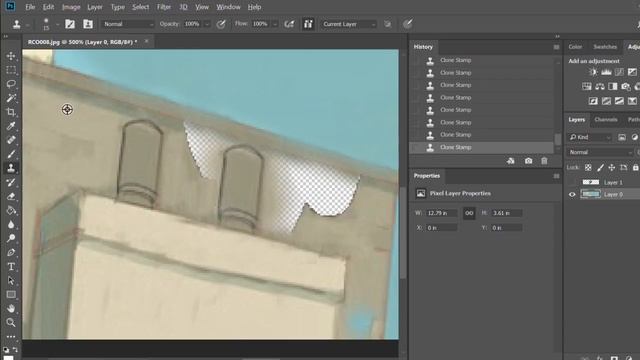Select the Blur tool
This screenshot has height=360, width=640.
(x=11, y=224)
